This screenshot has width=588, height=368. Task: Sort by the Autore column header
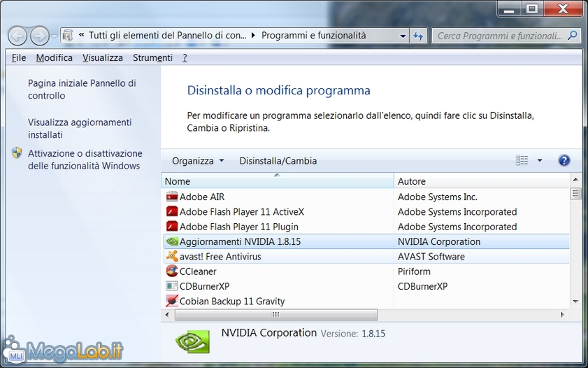(x=482, y=181)
